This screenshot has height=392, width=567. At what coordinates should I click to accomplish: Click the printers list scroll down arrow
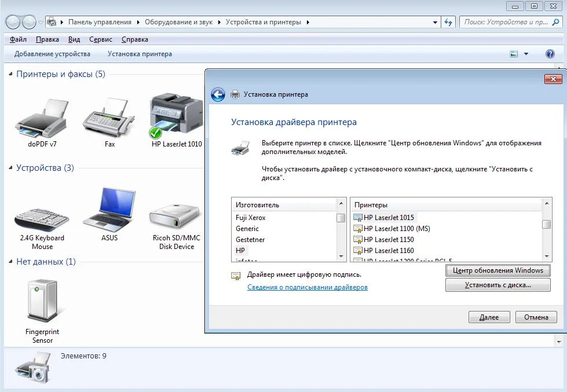click(547, 257)
